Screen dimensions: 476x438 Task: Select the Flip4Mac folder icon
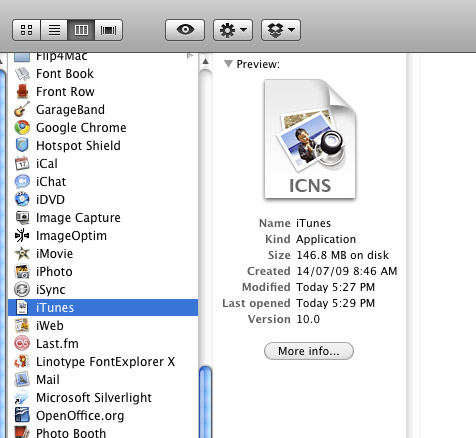[x=22, y=57]
